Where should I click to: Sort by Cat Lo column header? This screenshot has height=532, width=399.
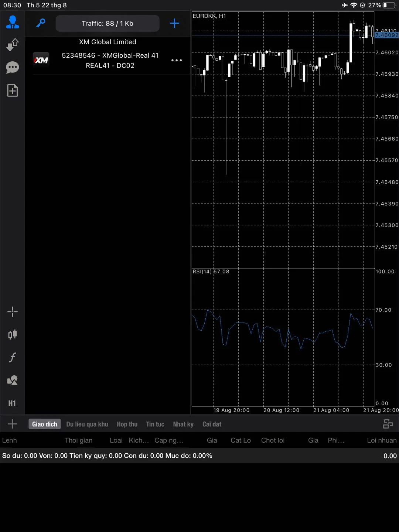click(x=241, y=440)
